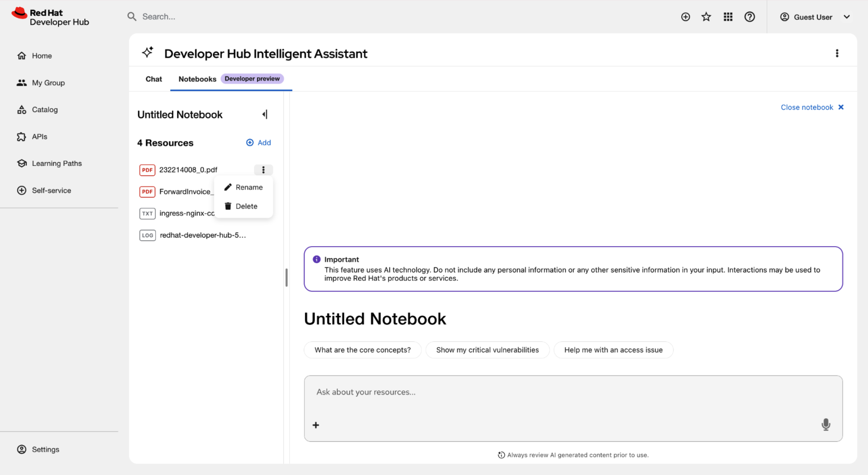Screen dimensions: 868x475
Task: Choose 'What are the core concepts?' suggestion
Action: point(362,350)
